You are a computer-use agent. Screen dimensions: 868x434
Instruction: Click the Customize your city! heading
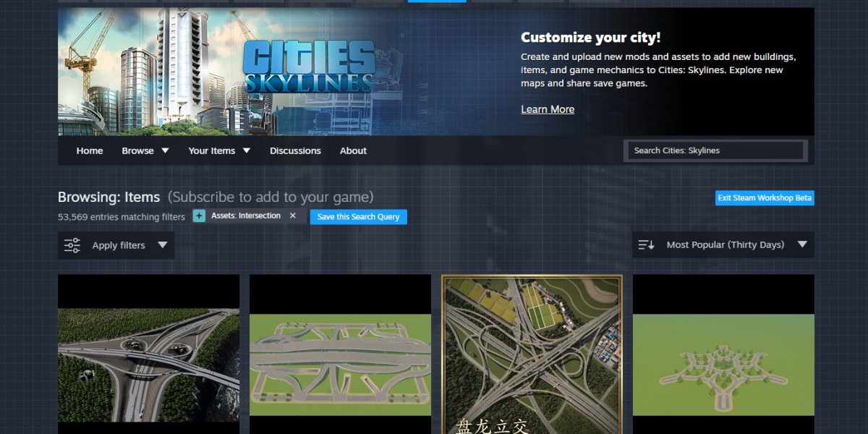click(x=591, y=38)
